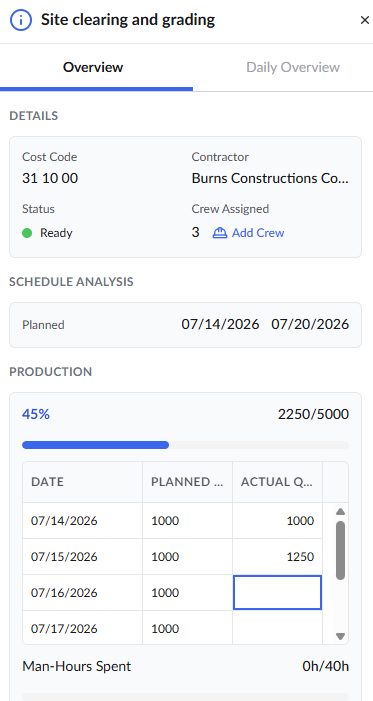
Task: Click the Ready status text
Action: 56,233
